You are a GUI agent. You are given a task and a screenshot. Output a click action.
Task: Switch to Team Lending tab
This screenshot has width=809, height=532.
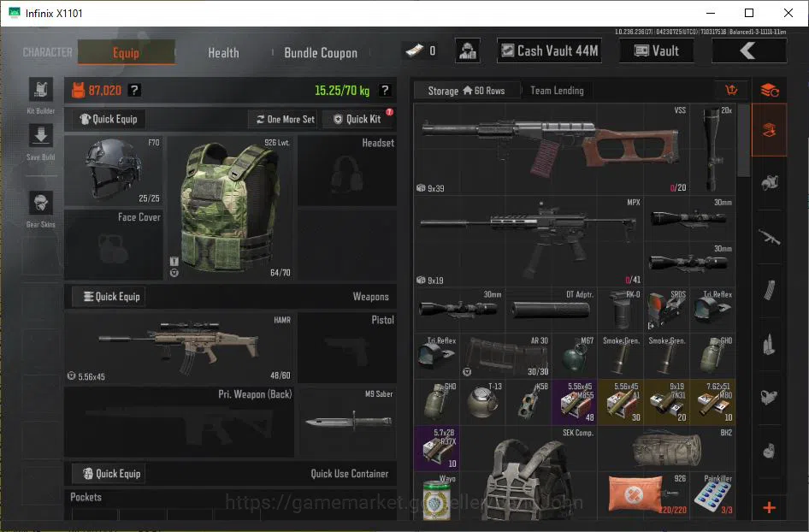[x=558, y=91]
